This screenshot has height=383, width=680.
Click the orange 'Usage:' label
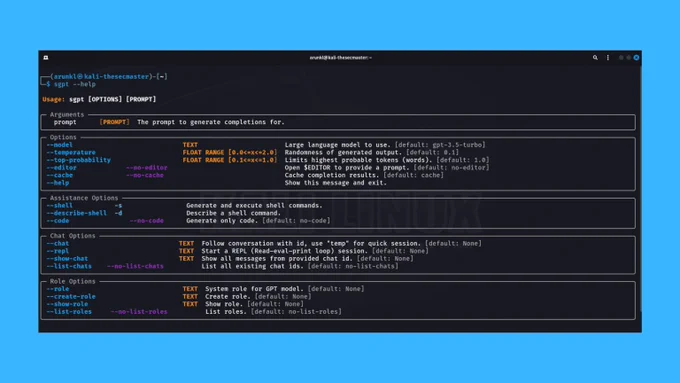(x=53, y=99)
